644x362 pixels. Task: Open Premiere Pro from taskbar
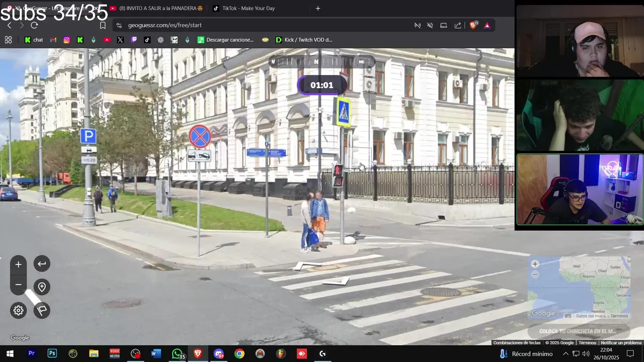(31, 353)
